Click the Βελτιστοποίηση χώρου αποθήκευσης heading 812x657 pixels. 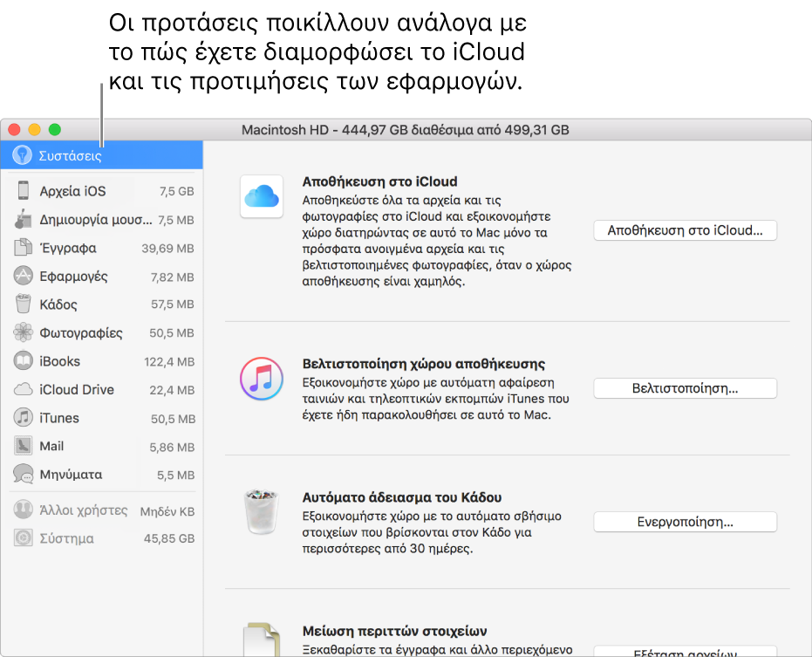[424, 364]
